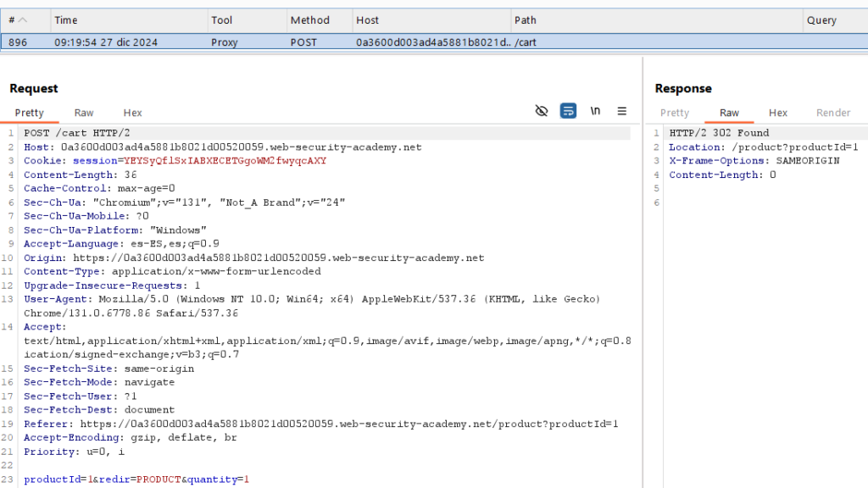Open the Response Raw tab
The width and height of the screenshot is (868, 488).
730,113
